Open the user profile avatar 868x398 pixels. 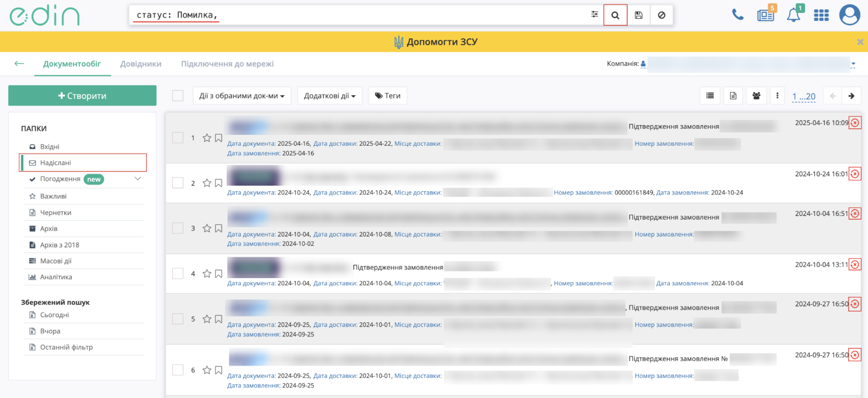[x=849, y=15]
